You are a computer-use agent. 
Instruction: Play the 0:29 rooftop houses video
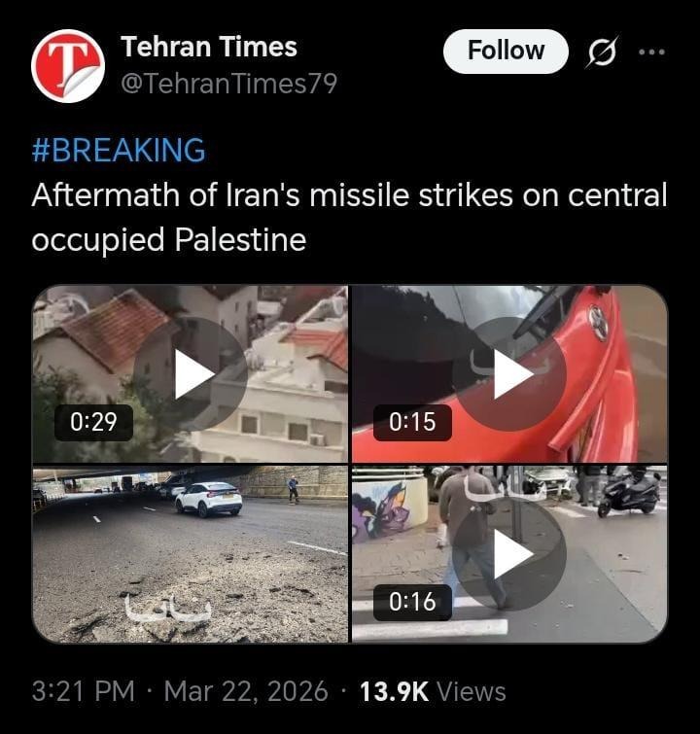point(191,373)
